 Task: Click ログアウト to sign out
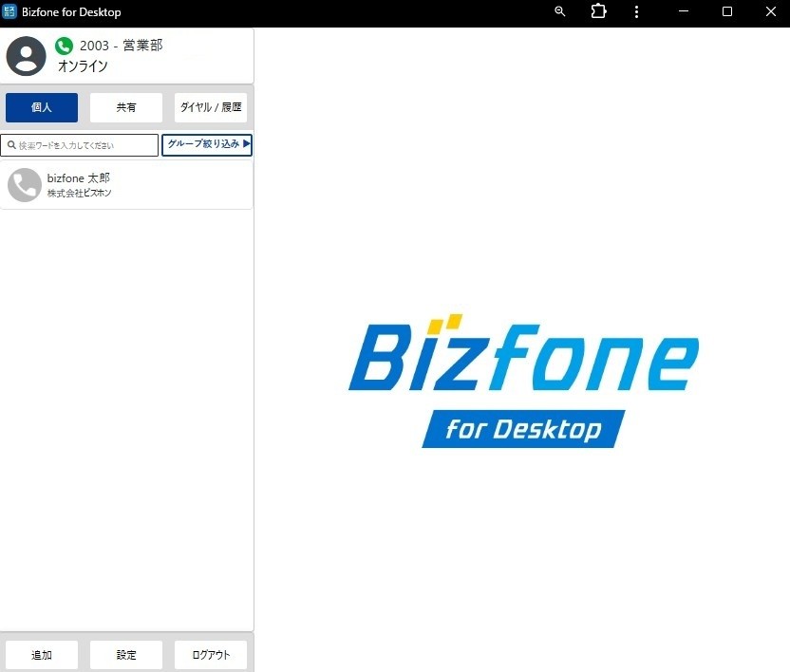tap(210, 654)
